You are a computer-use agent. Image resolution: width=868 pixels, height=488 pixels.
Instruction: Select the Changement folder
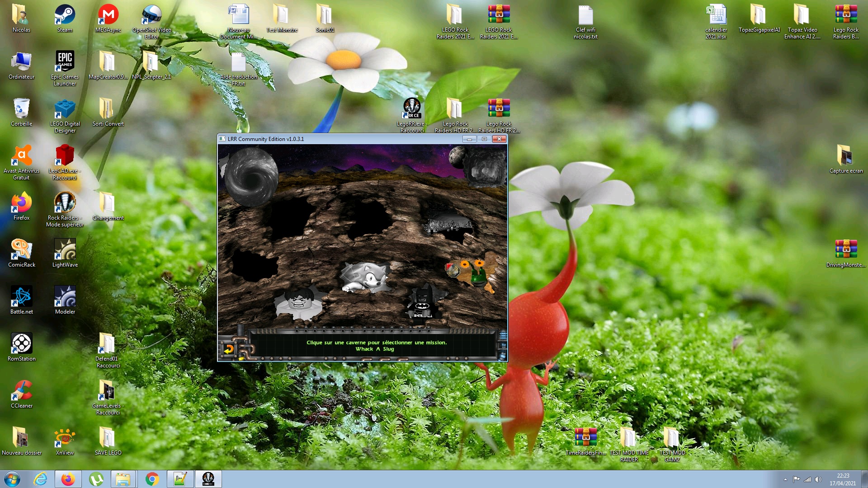click(x=108, y=206)
